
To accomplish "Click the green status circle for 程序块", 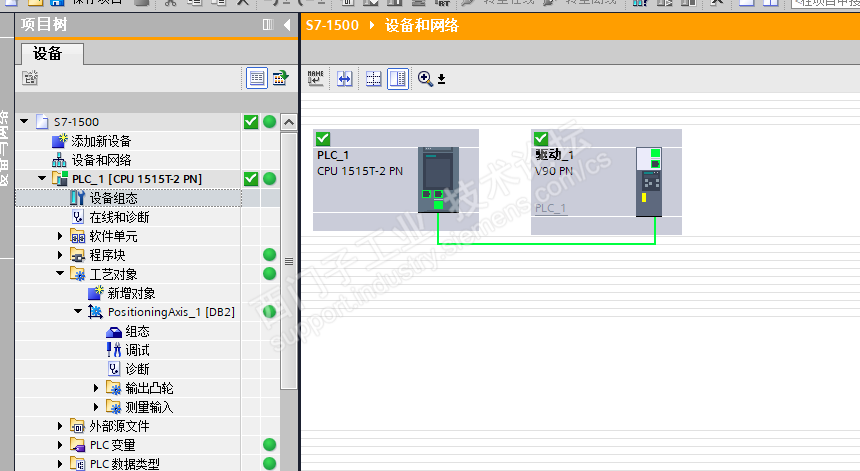I will (x=269, y=254).
